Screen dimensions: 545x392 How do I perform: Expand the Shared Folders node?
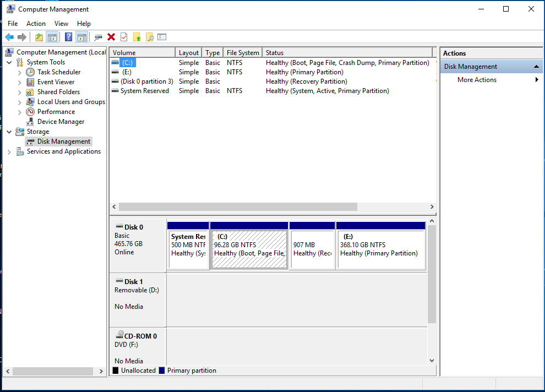tap(20, 92)
